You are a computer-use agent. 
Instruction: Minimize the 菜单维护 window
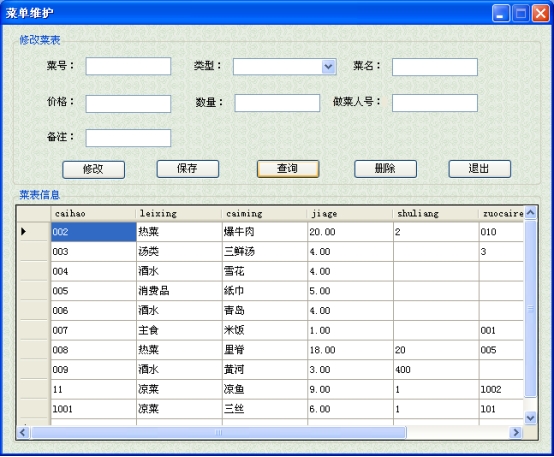(x=501, y=14)
